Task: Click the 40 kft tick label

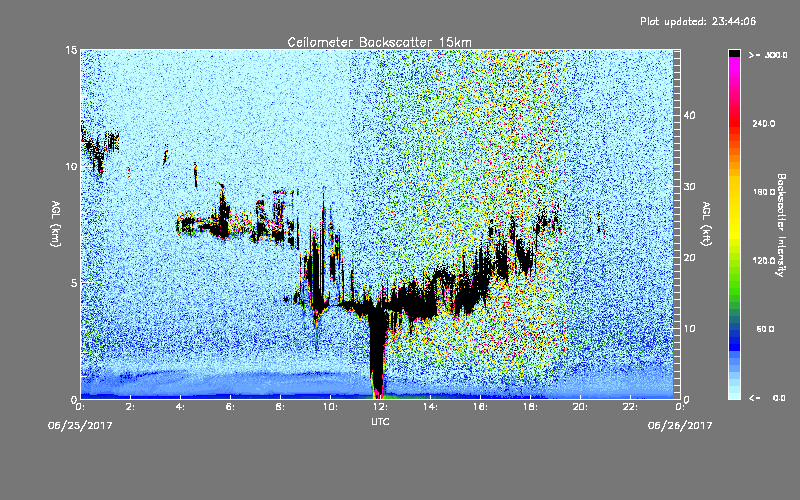Action: point(689,115)
